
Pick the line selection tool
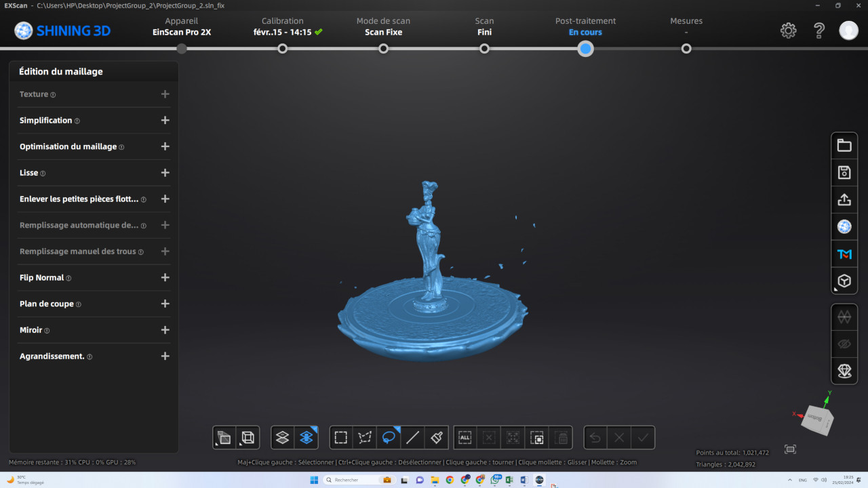412,438
